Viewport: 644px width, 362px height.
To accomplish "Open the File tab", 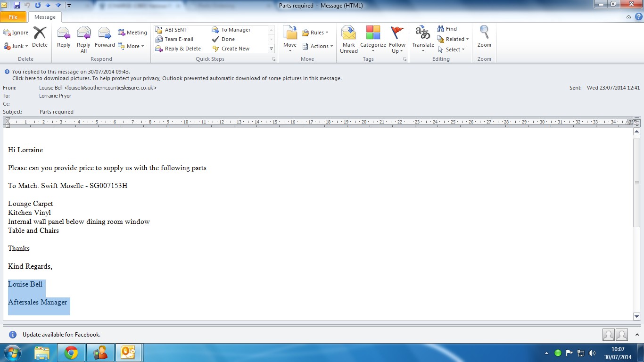I will point(13,17).
